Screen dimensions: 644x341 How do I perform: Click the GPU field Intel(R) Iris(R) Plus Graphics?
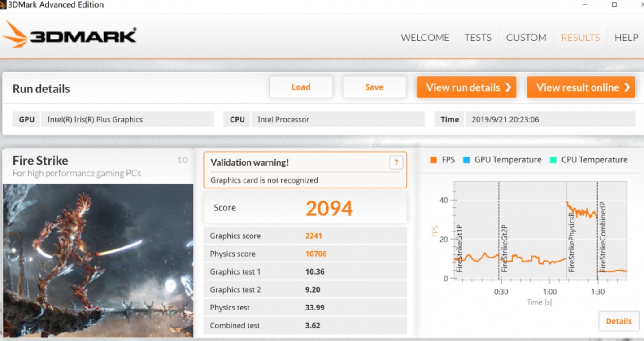tap(127, 119)
